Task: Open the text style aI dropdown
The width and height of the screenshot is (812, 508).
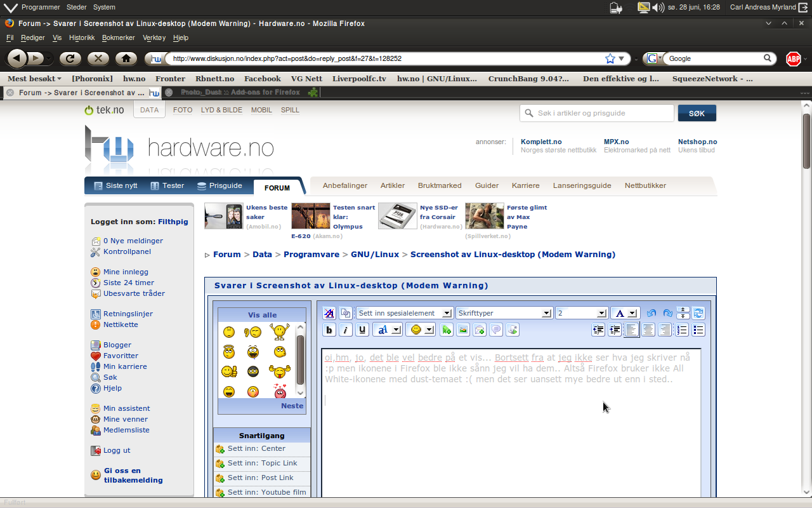Action: pos(388,330)
